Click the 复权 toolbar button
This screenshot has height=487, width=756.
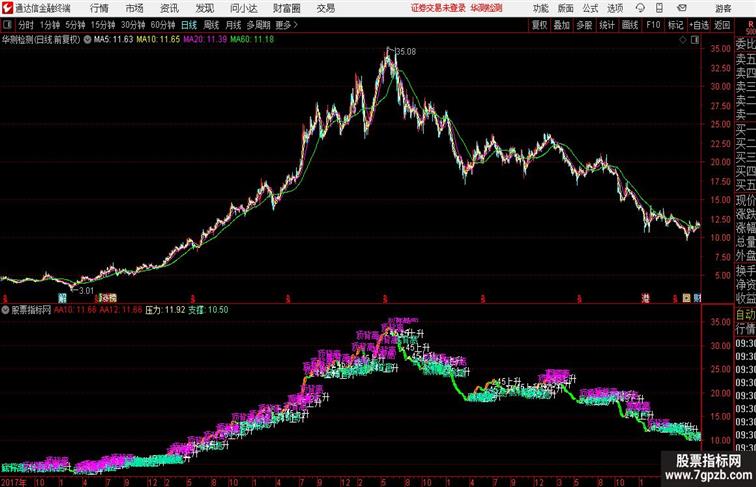pos(540,25)
